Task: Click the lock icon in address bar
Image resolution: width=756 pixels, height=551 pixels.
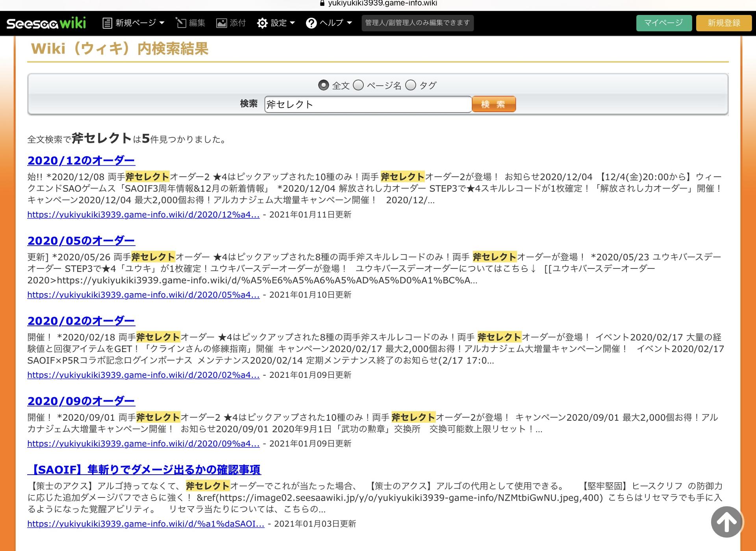Action: coord(322,4)
